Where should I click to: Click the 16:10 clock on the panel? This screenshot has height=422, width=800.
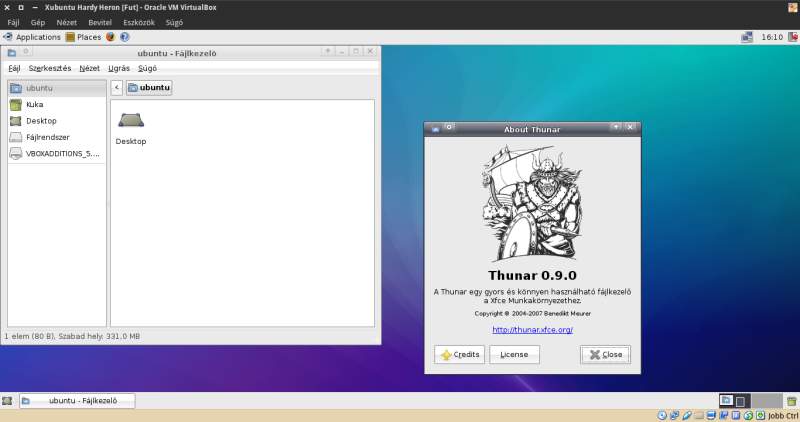click(772, 37)
